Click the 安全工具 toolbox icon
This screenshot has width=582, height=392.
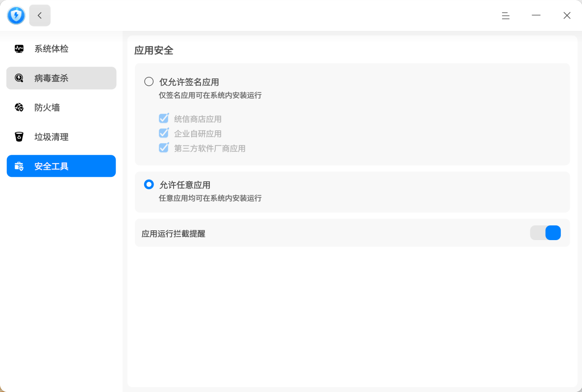click(19, 167)
